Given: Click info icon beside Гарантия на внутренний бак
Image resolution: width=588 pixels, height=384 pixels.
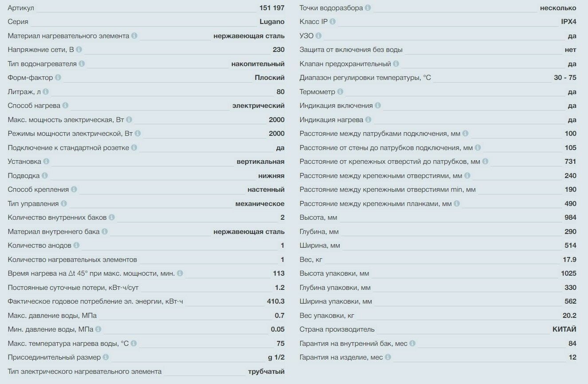Looking at the screenshot, I should (x=412, y=343).
